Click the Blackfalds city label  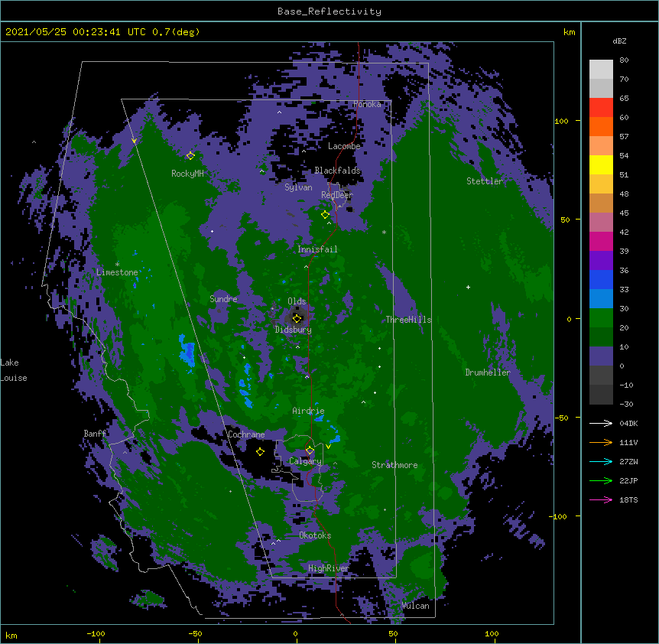[337, 171]
